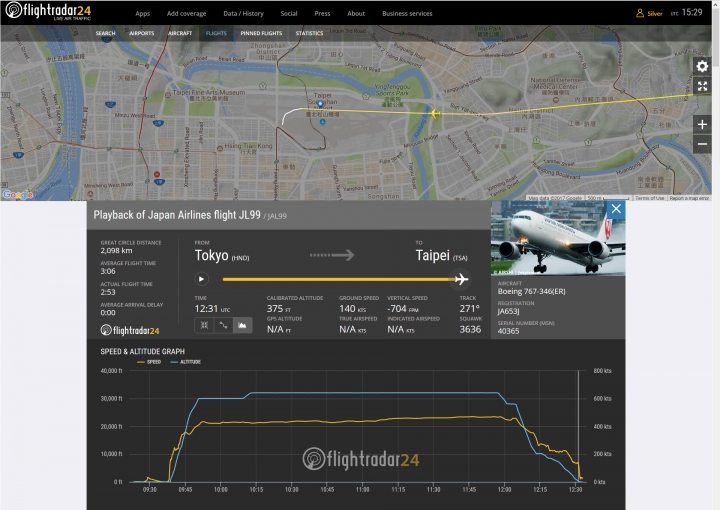The image size is (720, 510).
Task: Select the SEARCH tab
Action: pos(105,33)
